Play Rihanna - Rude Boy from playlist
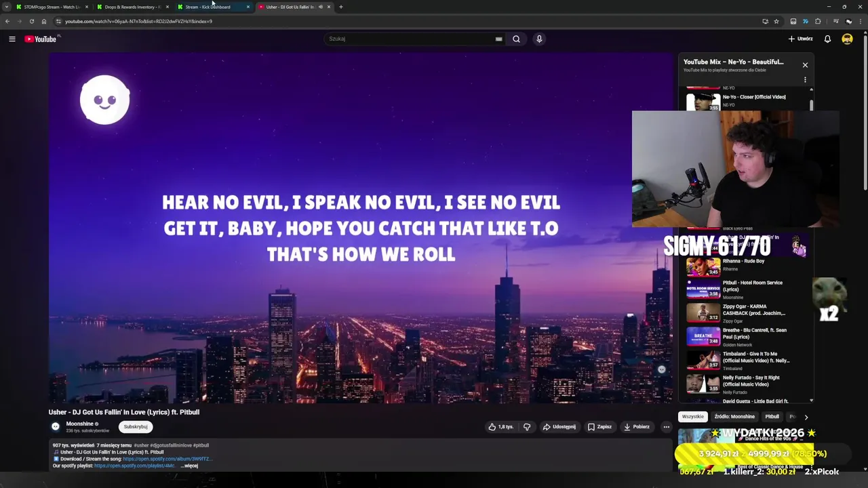 (746, 267)
